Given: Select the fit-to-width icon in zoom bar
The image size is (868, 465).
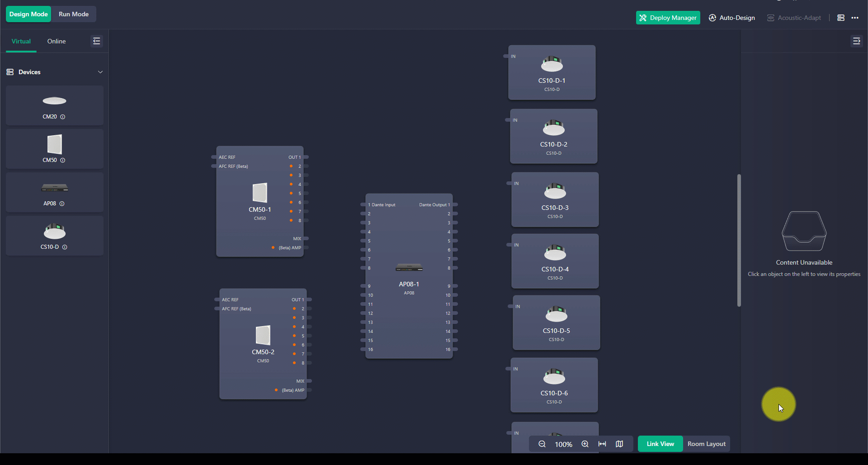Looking at the screenshot, I should 602,444.
